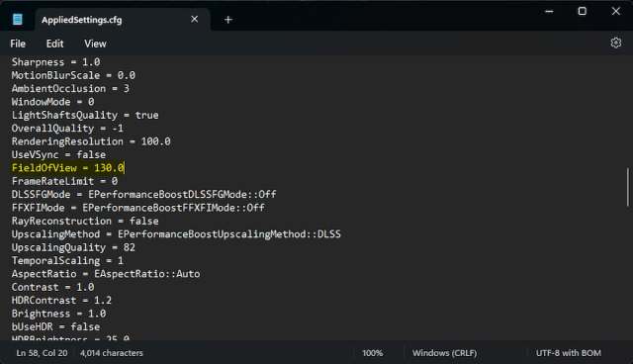Close the AppliedSettings.cfg tab
Viewport: 633px width, 364px height.
point(195,20)
